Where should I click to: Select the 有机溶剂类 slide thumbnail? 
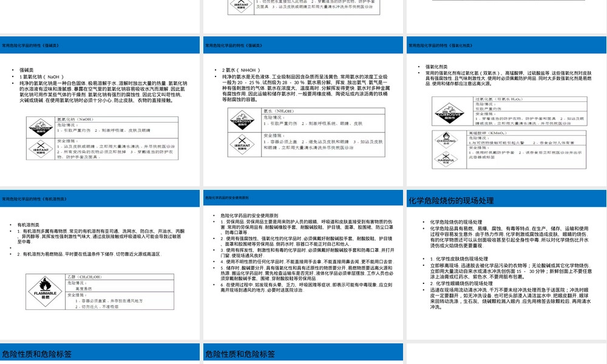point(100,265)
